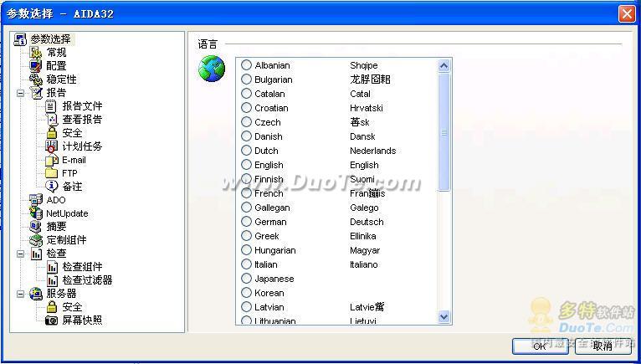Select the Latvian radio button

coord(246,306)
